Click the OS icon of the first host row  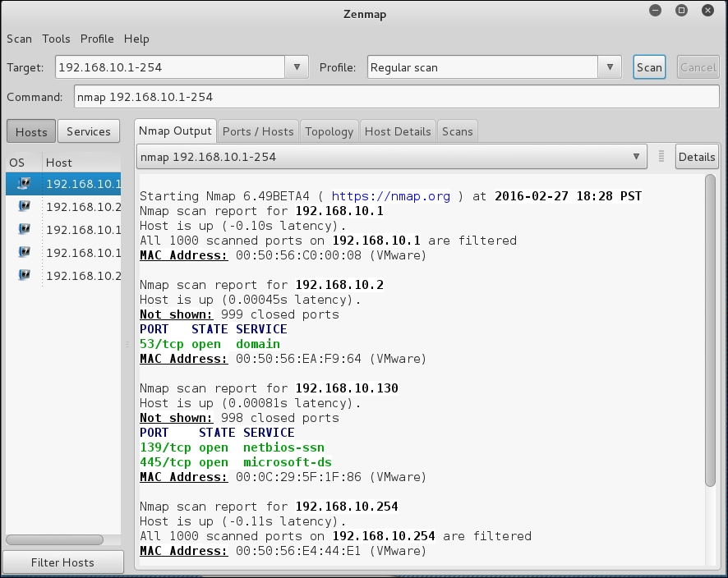(x=25, y=183)
